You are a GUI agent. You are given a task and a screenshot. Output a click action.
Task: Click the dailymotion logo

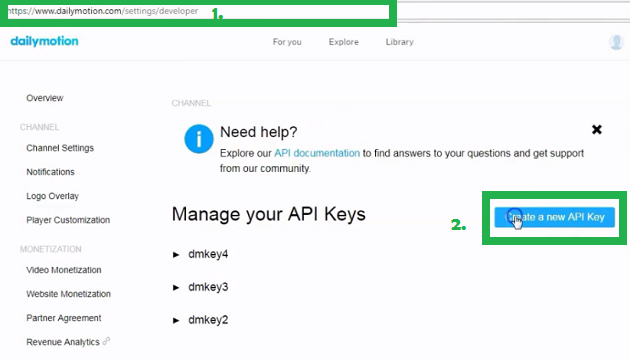(x=44, y=41)
